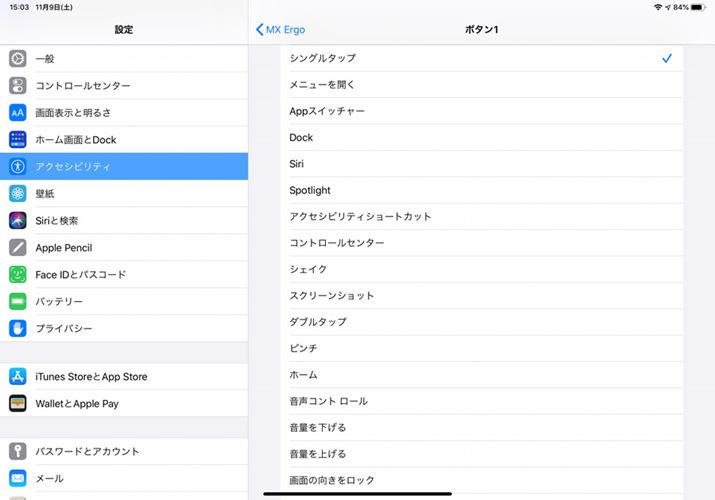Tap the green バッテリー battery icon

point(18,302)
